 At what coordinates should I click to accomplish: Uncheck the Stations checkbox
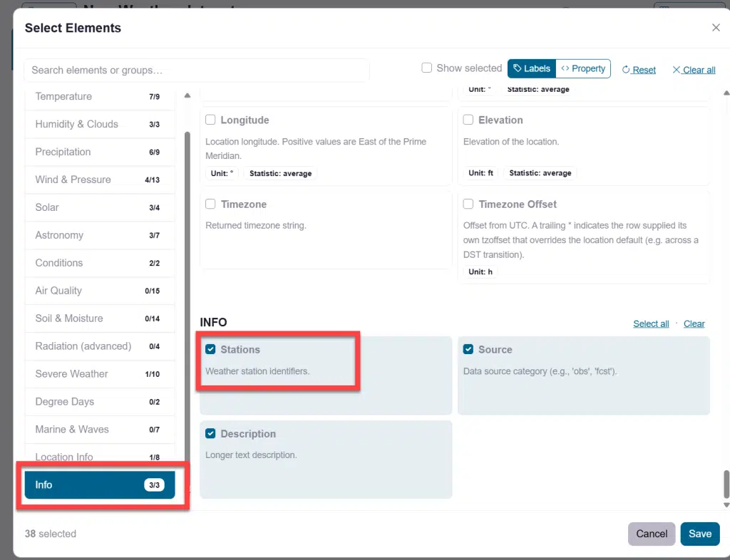click(x=210, y=349)
